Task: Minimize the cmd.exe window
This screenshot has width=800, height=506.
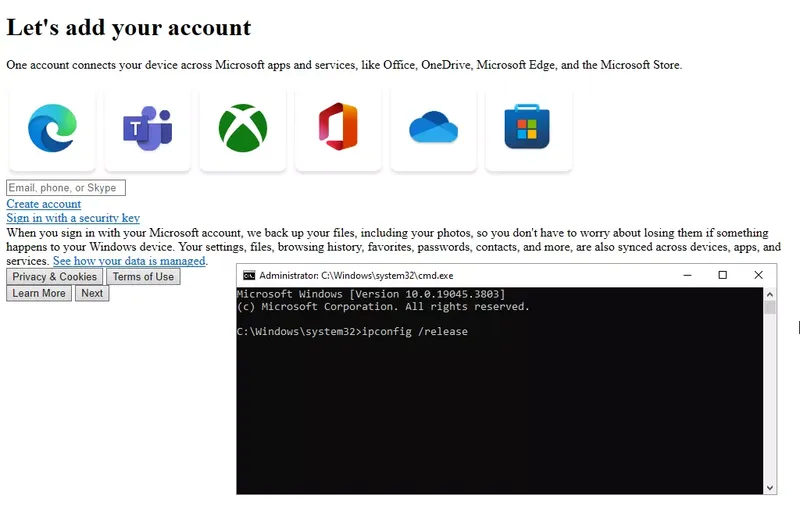Action: coord(687,275)
